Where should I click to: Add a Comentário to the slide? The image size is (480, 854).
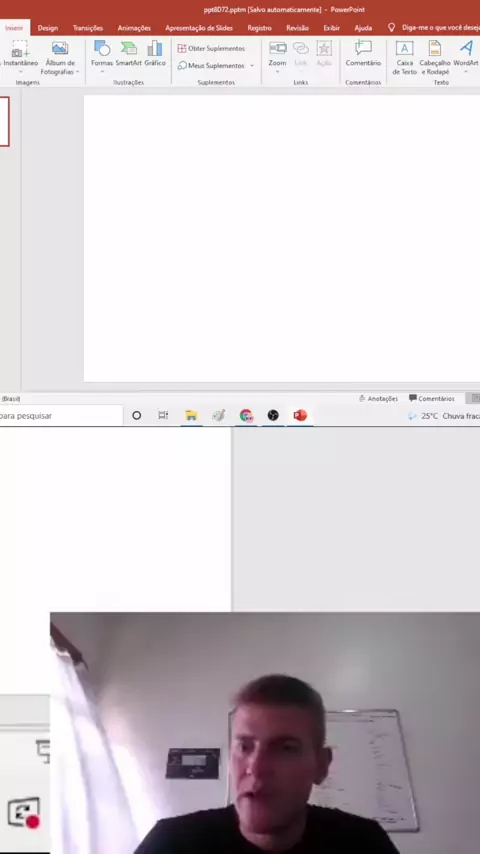pyautogui.click(x=363, y=53)
